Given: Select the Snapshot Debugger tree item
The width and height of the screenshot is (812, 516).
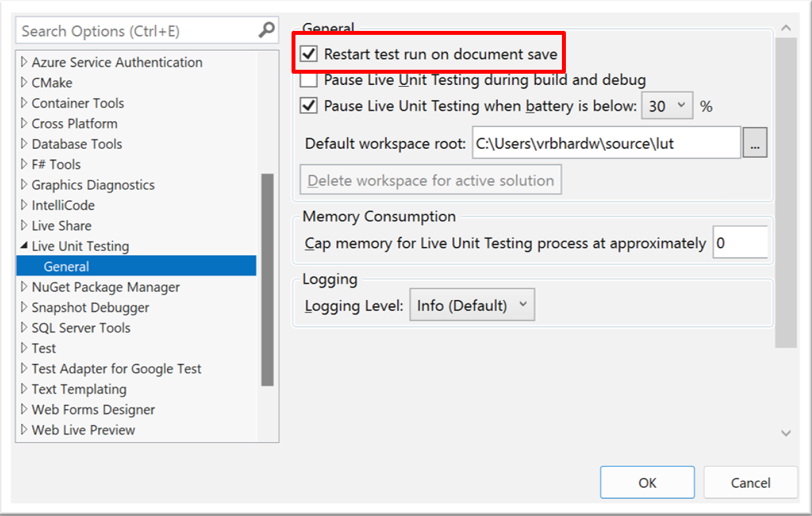Looking at the screenshot, I should (x=90, y=307).
